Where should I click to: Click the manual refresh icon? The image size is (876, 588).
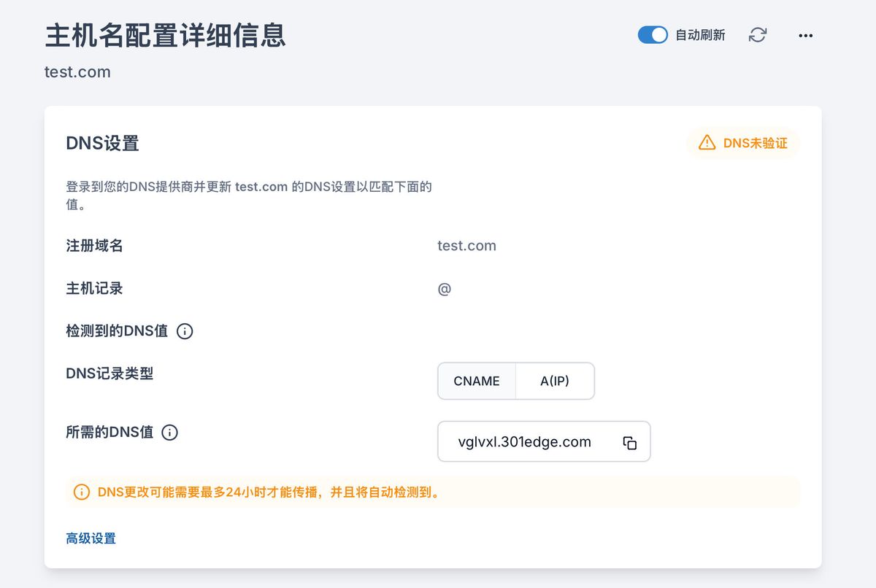[758, 35]
